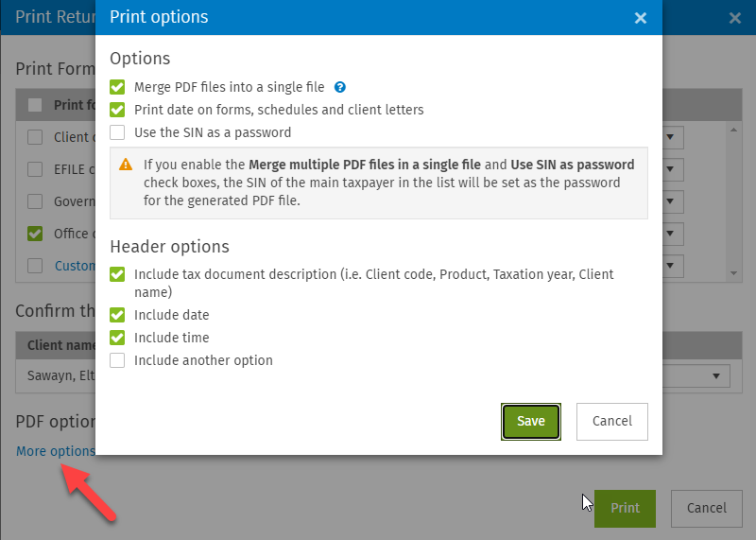
Task: Toggle Print date on forms, schedules and letters
Action: pos(117,110)
